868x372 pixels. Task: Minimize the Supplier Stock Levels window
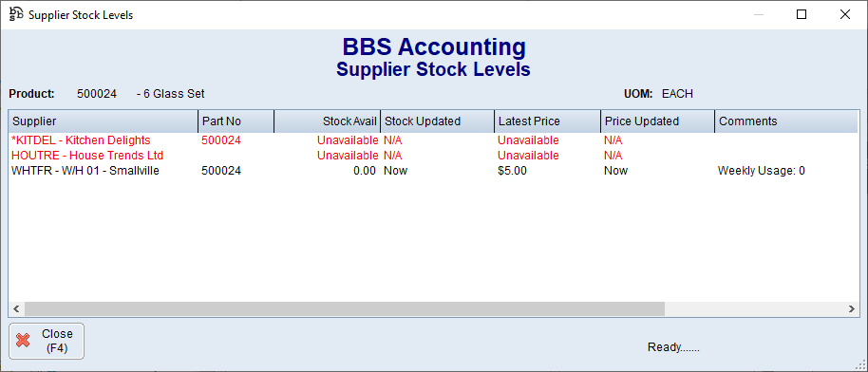(x=759, y=15)
